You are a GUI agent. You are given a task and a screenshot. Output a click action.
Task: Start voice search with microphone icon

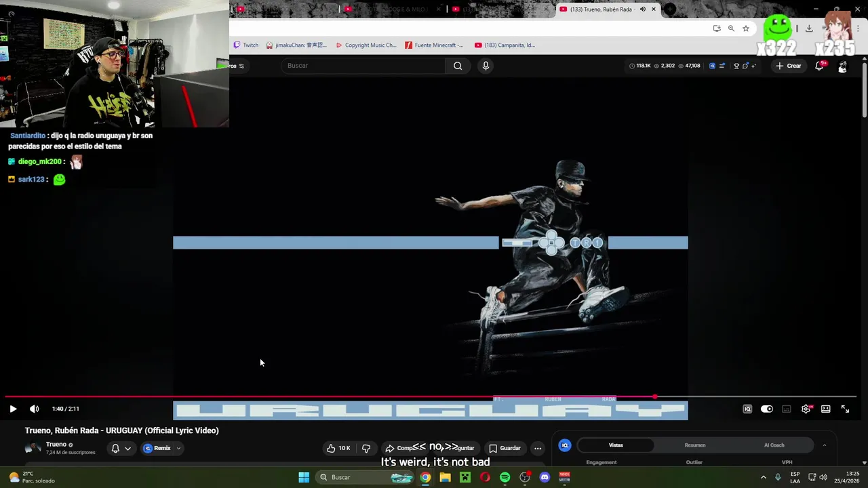point(486,66)
